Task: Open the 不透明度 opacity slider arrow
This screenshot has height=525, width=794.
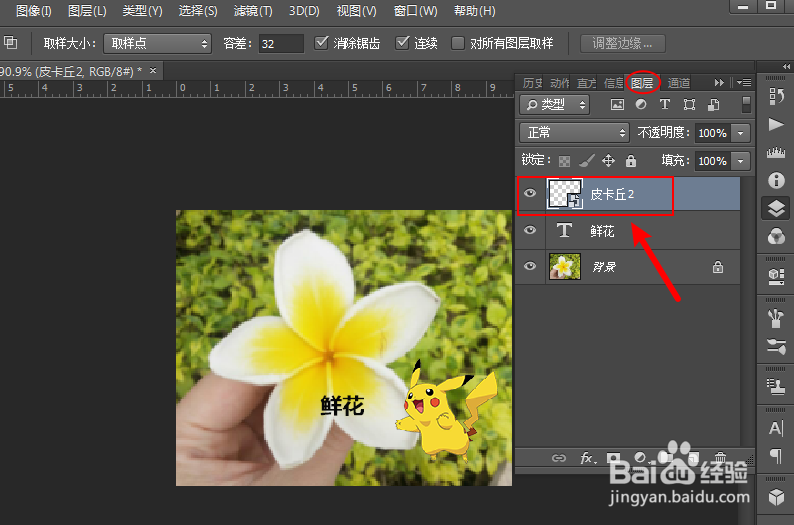Action: [740, 133]
